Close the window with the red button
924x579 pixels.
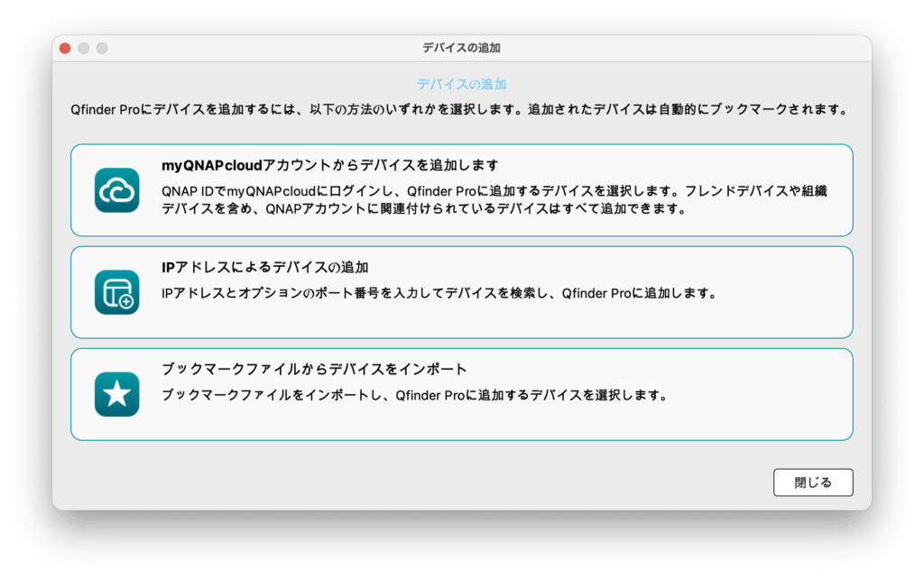pos(65,48)
